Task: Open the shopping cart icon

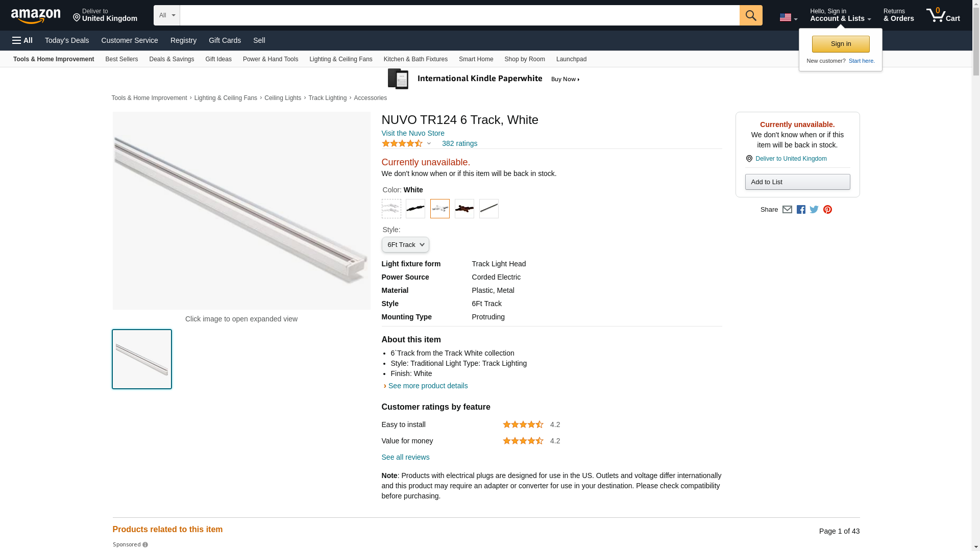Action: pyautogui.click(x=943, y=15)
